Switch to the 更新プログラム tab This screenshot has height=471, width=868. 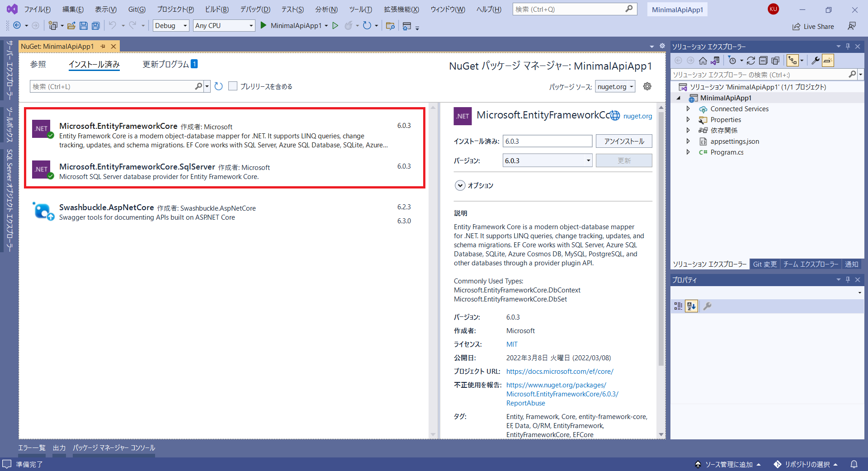tap(170, 64)
